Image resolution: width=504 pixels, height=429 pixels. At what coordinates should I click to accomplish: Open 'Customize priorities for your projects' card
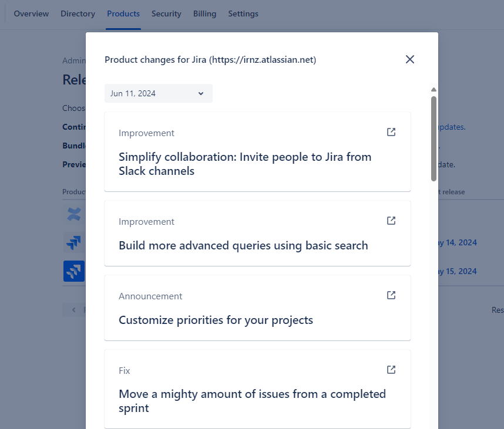point(257,308)
